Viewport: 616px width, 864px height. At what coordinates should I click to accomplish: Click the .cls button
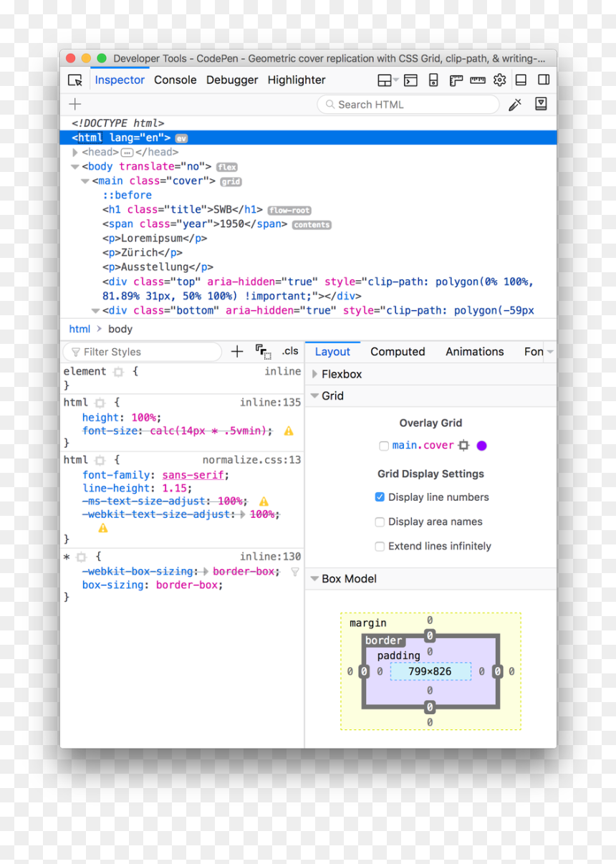pyautogui.click(x=290, y=351)
